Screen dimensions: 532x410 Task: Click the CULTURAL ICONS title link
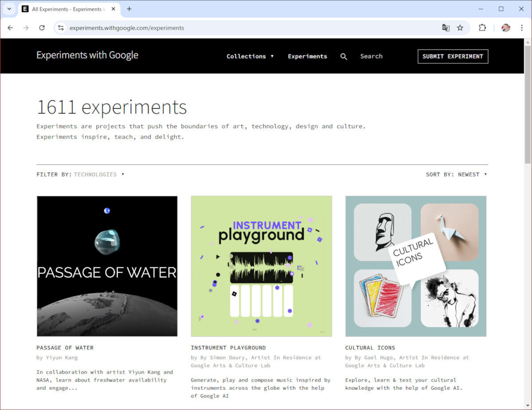click(370, 348)
